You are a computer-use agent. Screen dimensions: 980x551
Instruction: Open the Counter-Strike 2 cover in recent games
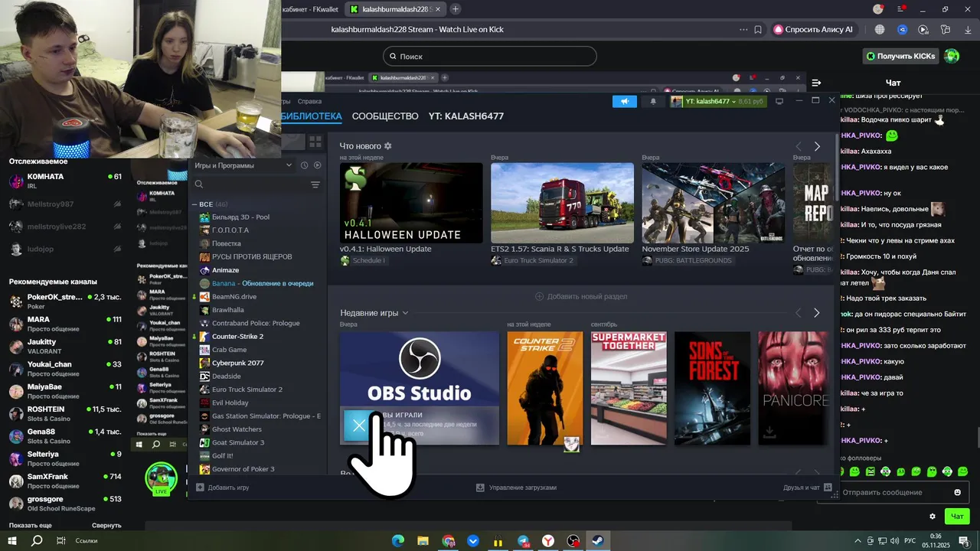[x=545, y=388]
